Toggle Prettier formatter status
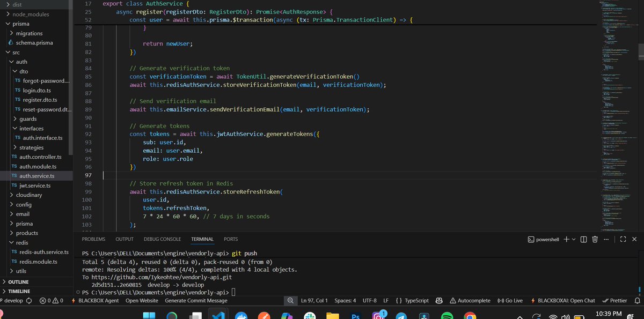The width and height of the screenshot is (644, 319). [x=615, y=301]
